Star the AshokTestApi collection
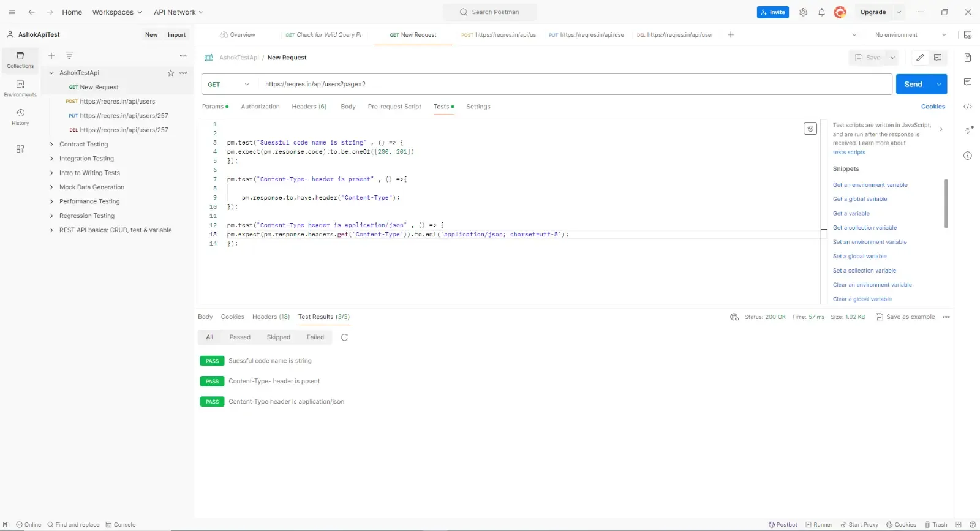Screen dimensions: 980x531 [171, 73]
